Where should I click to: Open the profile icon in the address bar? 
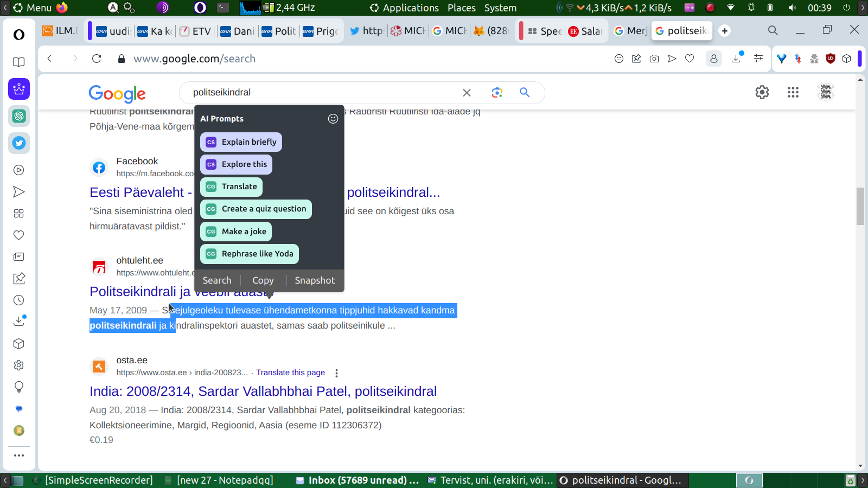click(x=714, y=59)
